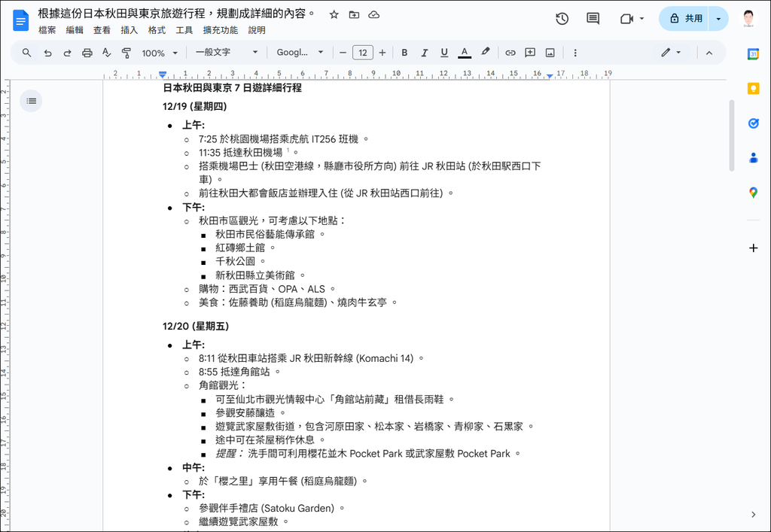
Task: Click heading 12/20 (星期五)
Action: (196, 326)
